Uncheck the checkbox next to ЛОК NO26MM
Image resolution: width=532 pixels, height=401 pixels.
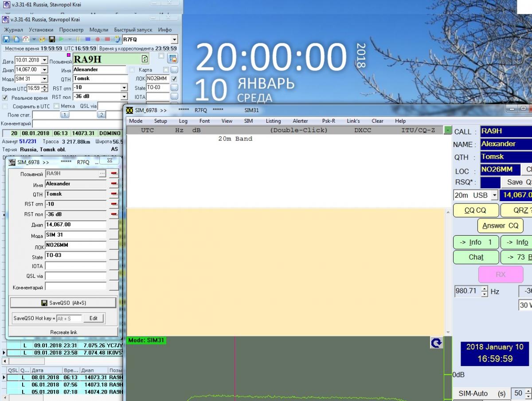point(174,79)
